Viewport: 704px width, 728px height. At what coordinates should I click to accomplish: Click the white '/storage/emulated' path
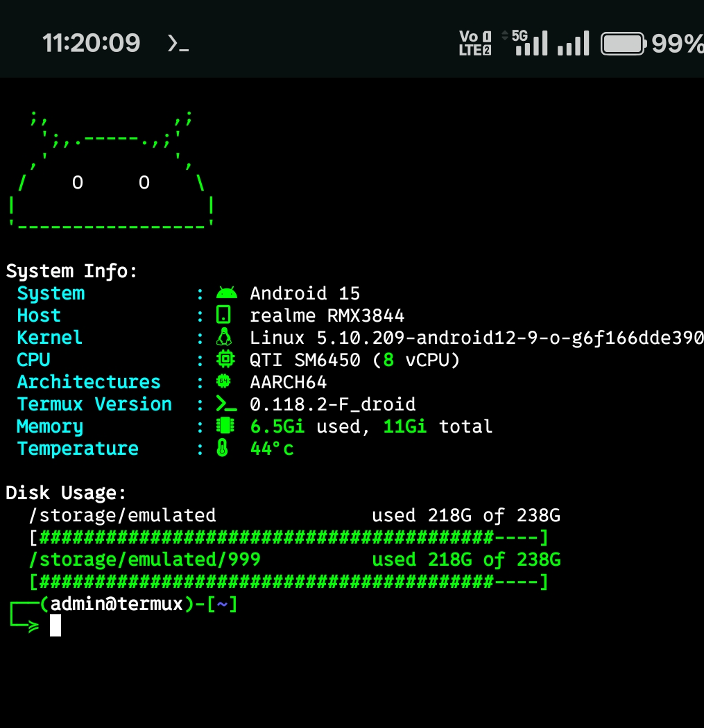123,515
